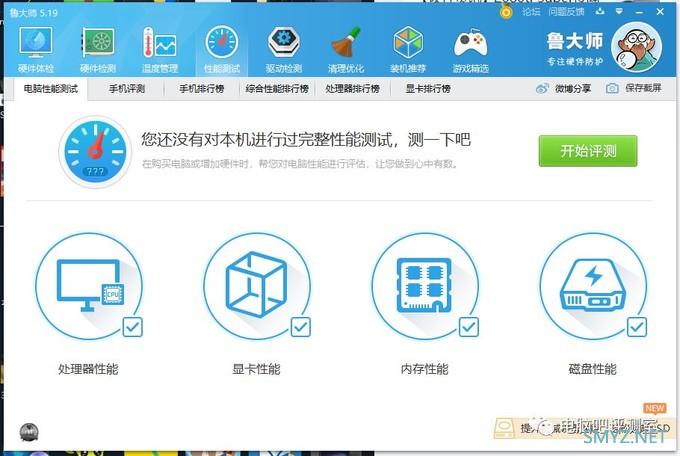680x456 pixels.
Task: Toggle 磁盘性能 test checkbox
Action: (637, 327)
